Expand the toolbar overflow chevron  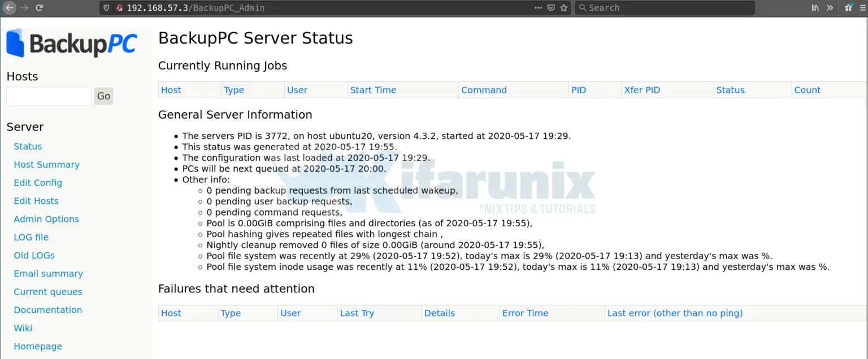click(x=828, y=7)
